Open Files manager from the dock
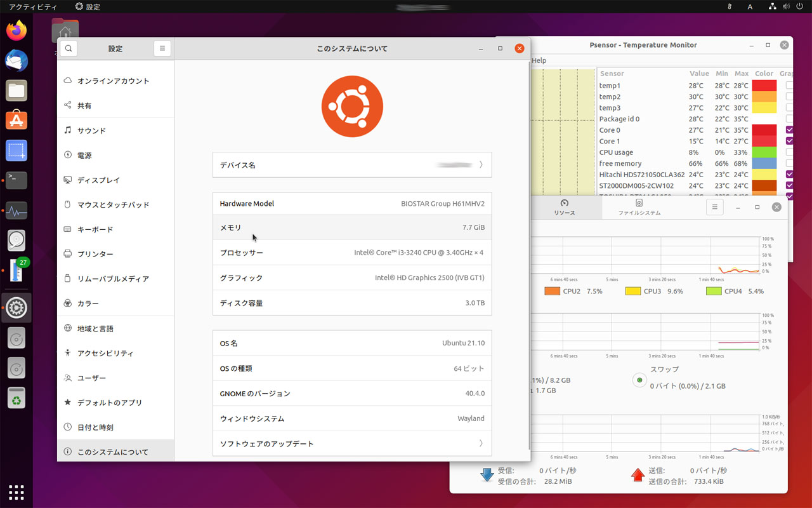The height and width of the screenshot is (508, 812). pyautogui.click(x=16, y=91)
